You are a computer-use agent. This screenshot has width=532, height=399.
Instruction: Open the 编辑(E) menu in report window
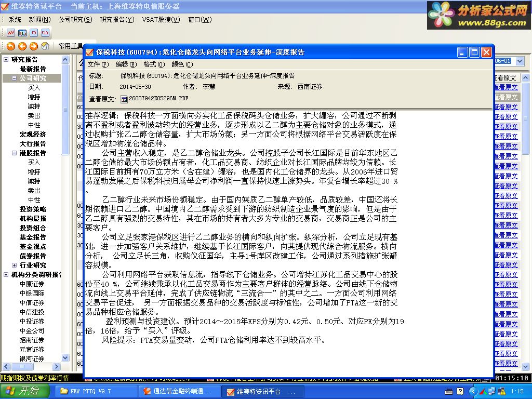[126, 64]
